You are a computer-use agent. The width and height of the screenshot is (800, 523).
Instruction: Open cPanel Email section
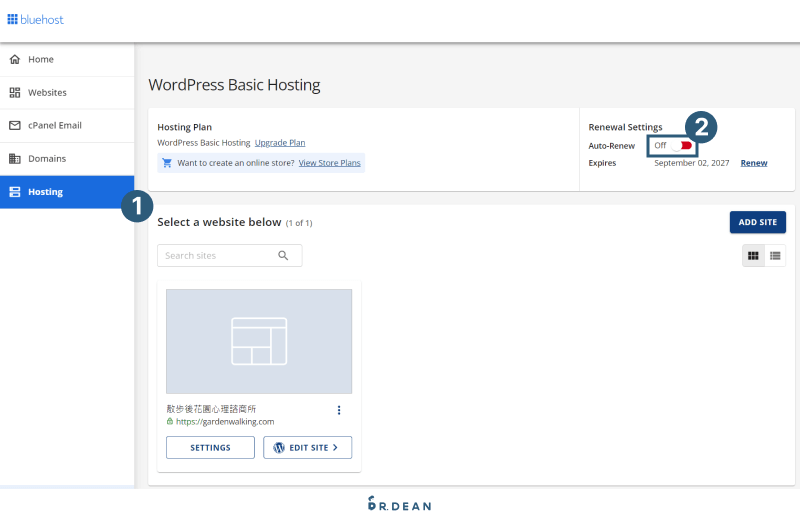tap(67, 126)
